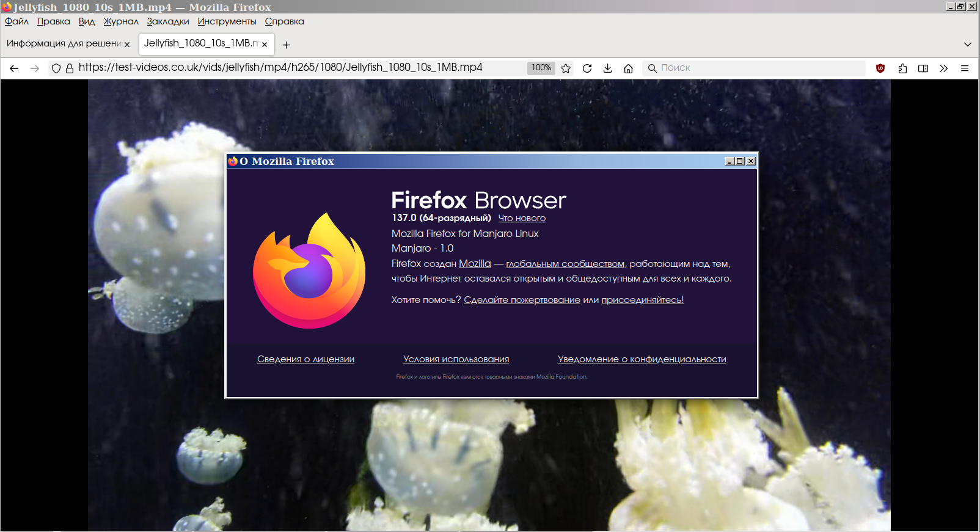Open the Extensions puzzle icon
The image size is (980, 532).
(902, 68)
